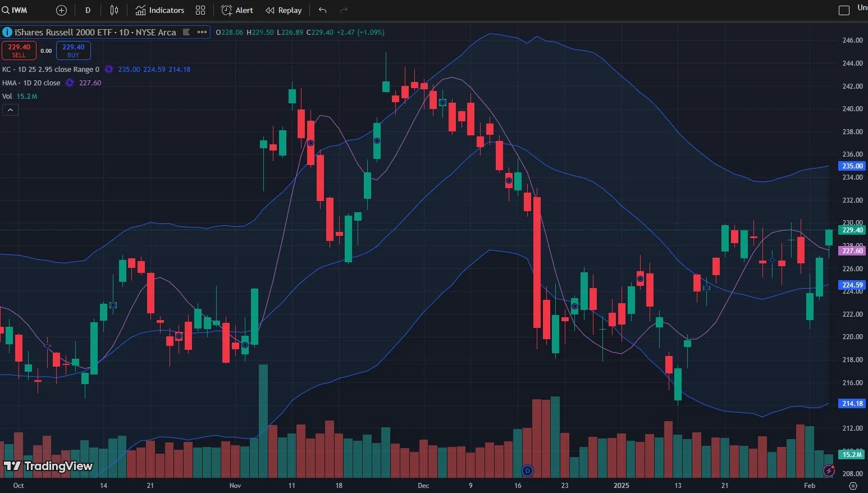Open the layout setup square icon

[844, 10]
